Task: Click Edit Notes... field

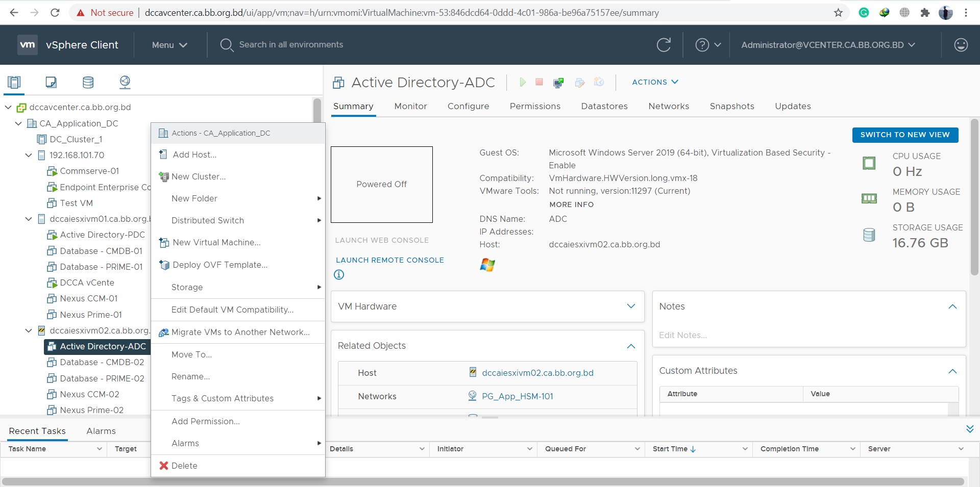Action: (683, 335)
